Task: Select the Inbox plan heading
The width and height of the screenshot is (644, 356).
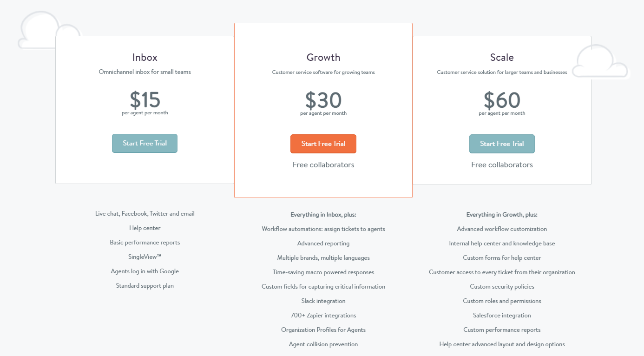Action: pyautogui.click(x=145, y=57)
